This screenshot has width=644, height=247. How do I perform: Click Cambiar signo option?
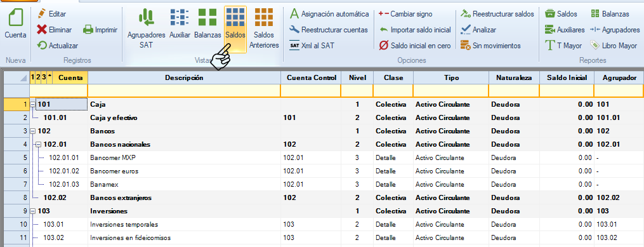click(405, 14)
